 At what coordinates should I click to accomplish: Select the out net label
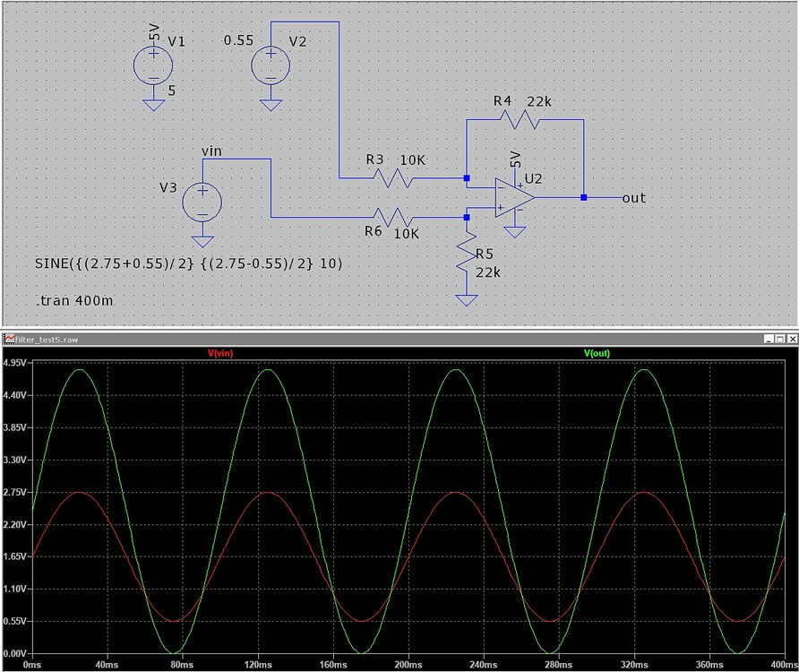632,198
